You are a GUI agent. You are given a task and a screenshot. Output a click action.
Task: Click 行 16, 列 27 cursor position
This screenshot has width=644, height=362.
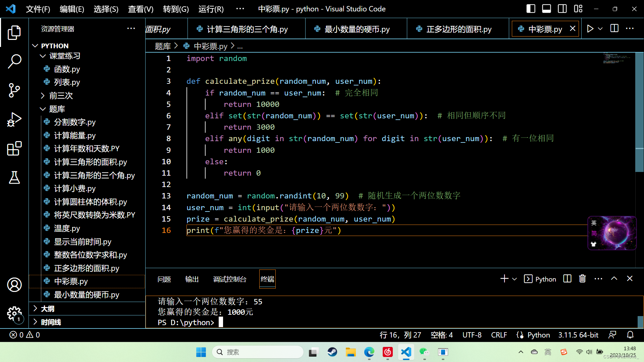pos(400,335)
